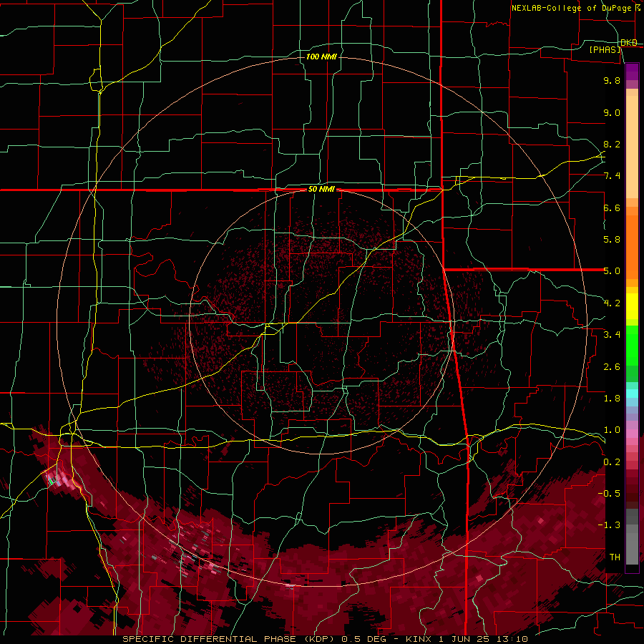Click the 3.4 scale value
This screenshot has width=644, height=644.
(612, 335)
